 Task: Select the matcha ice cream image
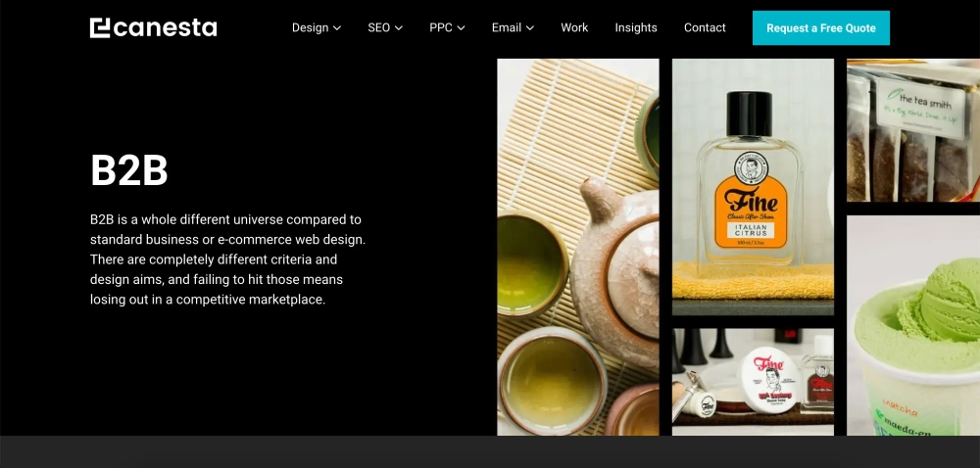coord(912,325)
